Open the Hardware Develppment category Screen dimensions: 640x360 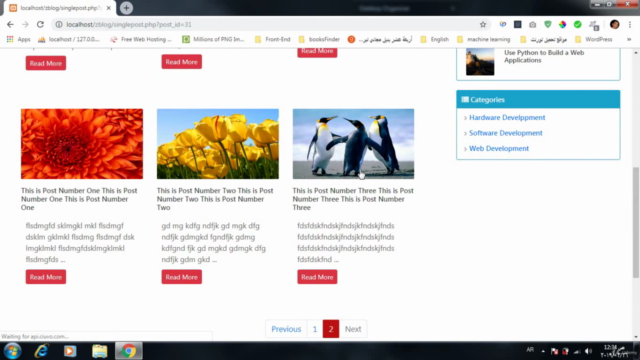(x=507, y=118)
